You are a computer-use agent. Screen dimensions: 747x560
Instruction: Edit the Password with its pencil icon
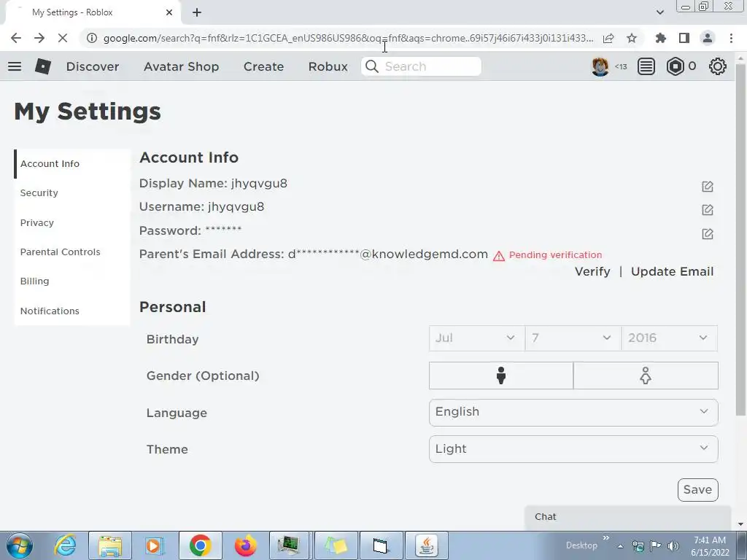pos(708,233)
